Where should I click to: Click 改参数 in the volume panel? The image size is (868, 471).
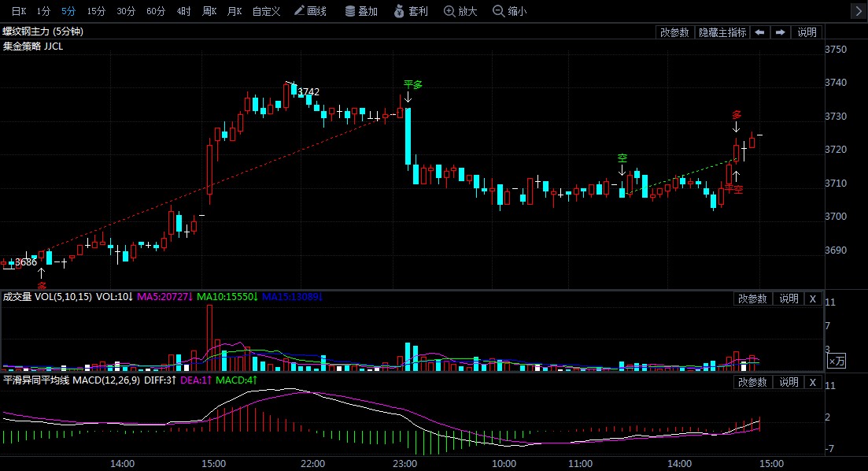752,299
